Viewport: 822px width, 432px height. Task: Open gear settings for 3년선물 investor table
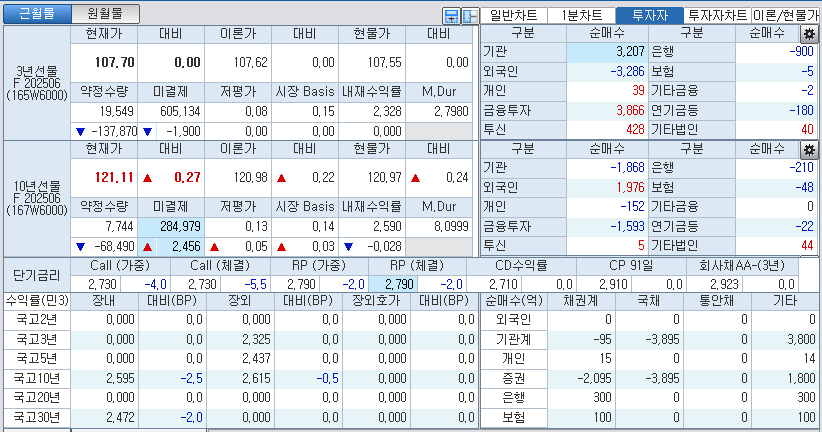809,35
